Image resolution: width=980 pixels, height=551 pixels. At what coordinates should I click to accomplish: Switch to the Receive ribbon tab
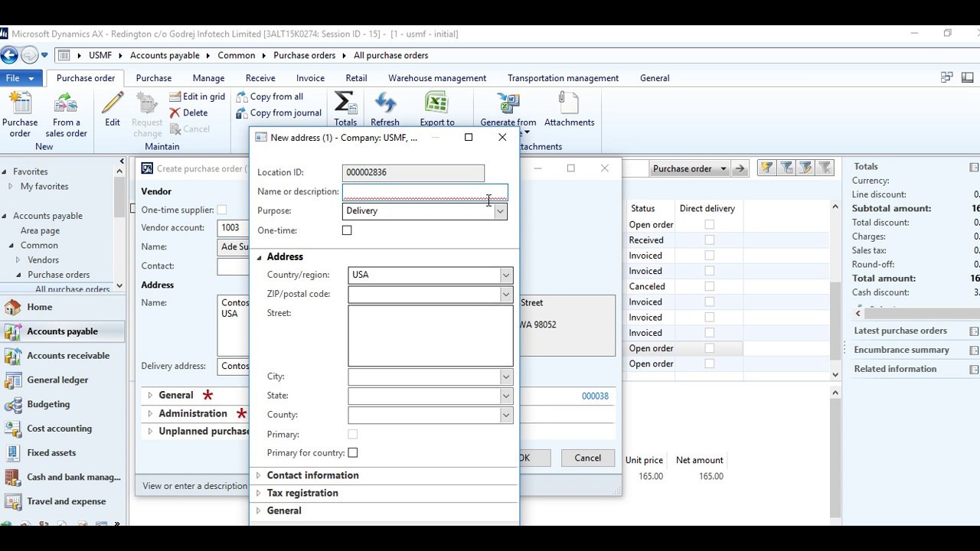point(260,78)
